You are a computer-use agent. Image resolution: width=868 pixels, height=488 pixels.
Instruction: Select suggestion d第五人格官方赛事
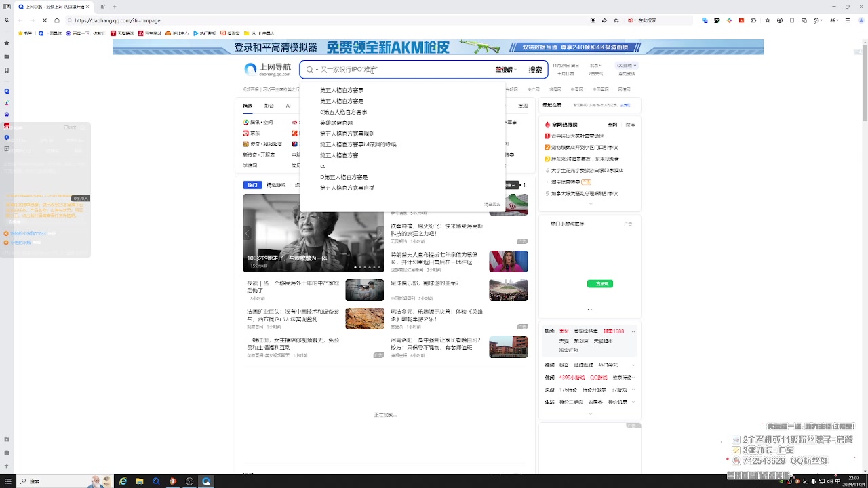(344, 112)
